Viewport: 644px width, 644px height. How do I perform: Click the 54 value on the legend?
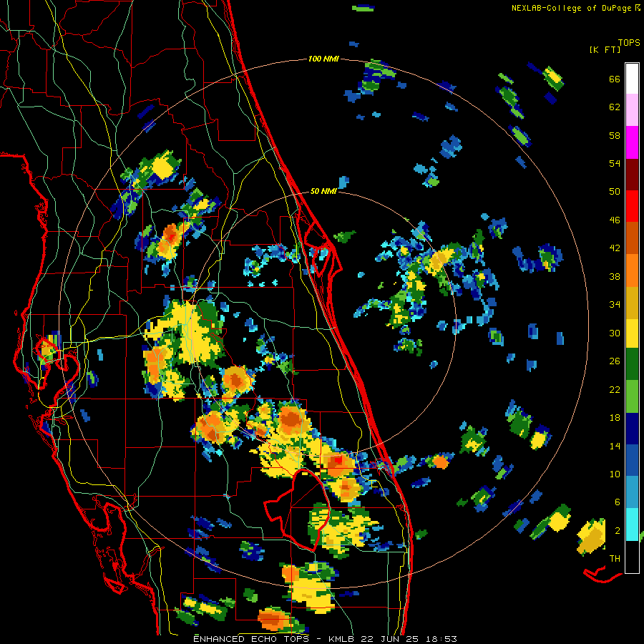(x=615, y=163)
